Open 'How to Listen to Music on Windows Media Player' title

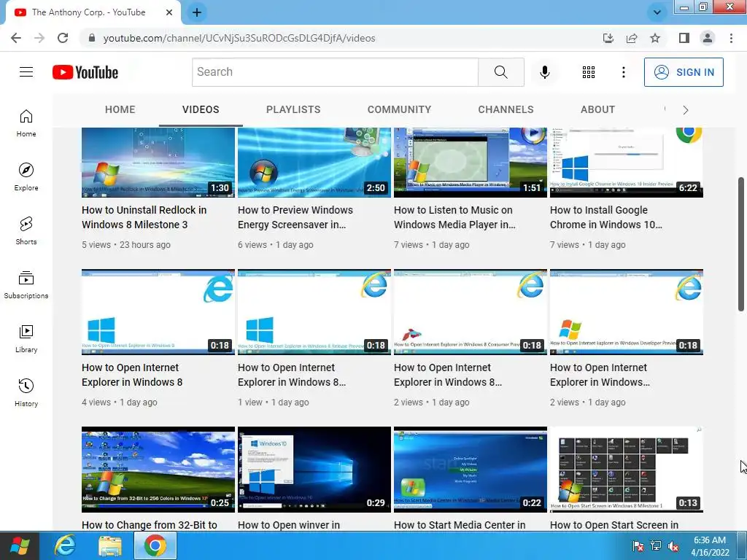[454, 217]
